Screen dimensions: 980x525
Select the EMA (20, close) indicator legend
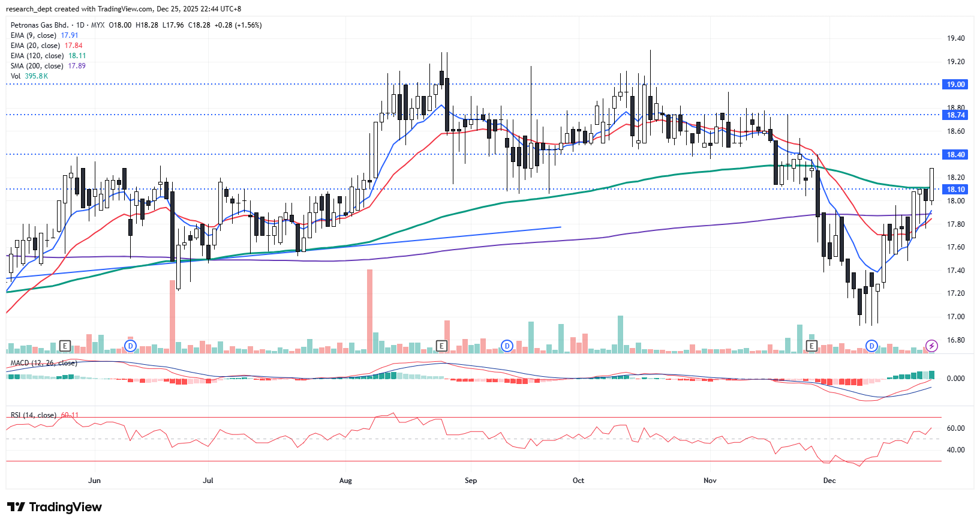(x=35, y=46)
